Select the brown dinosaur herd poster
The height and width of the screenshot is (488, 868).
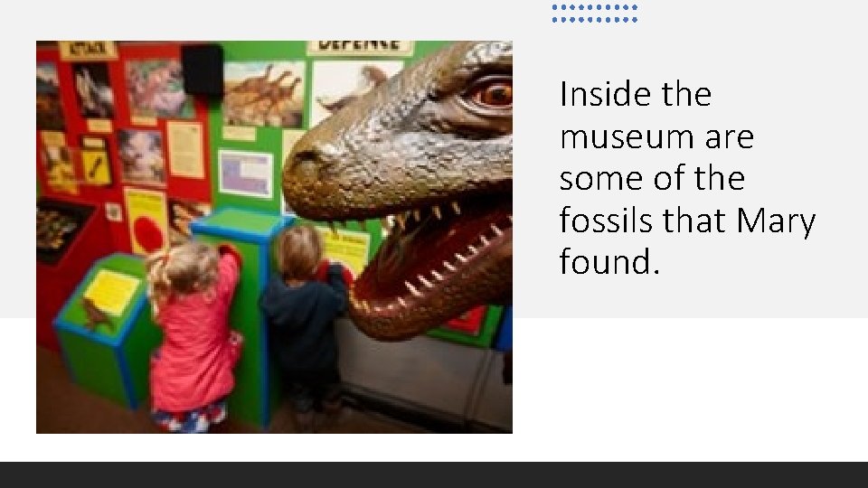pos(265,93)
